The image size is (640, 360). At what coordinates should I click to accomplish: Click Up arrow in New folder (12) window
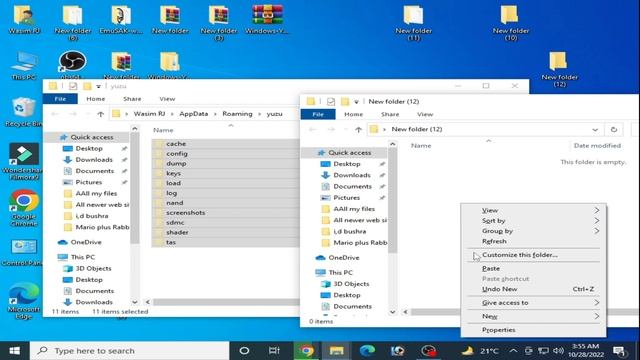point(358,129)
